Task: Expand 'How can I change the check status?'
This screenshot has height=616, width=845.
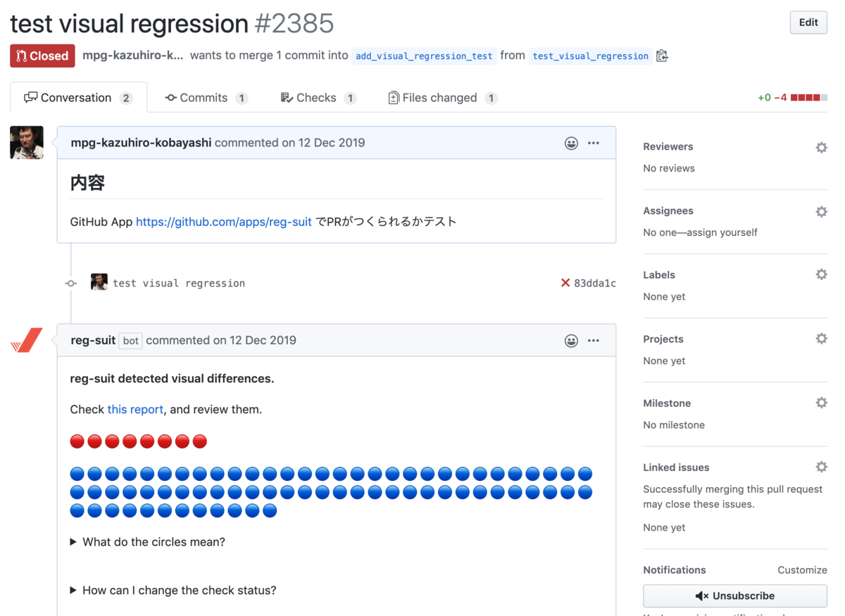Action: 173,590
